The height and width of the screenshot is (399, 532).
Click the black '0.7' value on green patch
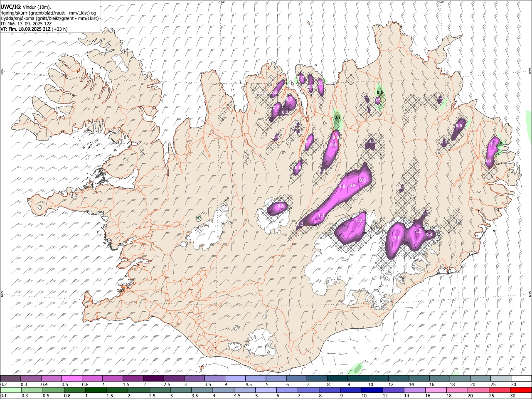pos(337,118)
